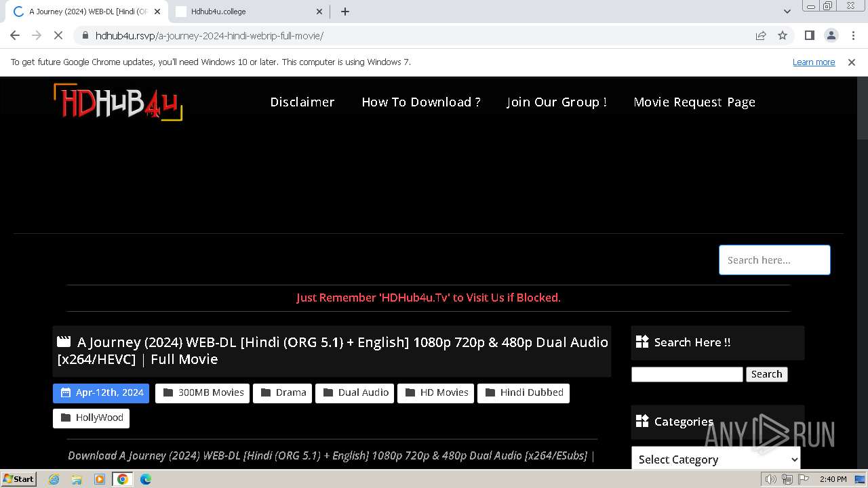Screen dimensions: 868x488
Task: Dismiss the Chrome update notification bar
Action: point(852,62)
